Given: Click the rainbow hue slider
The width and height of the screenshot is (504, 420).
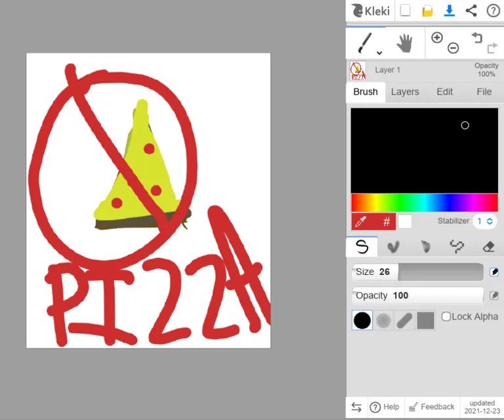Looking at the screenshot, I should [425, 203].
